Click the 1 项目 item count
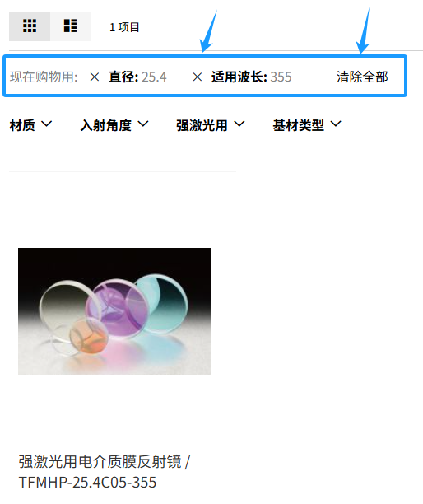423x504 pixels. [x=124, y=27]
